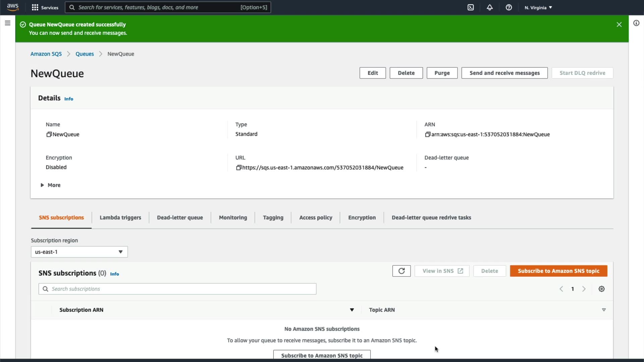Open the help question mark icon
The image size is (644, 362).
[509, 7]
